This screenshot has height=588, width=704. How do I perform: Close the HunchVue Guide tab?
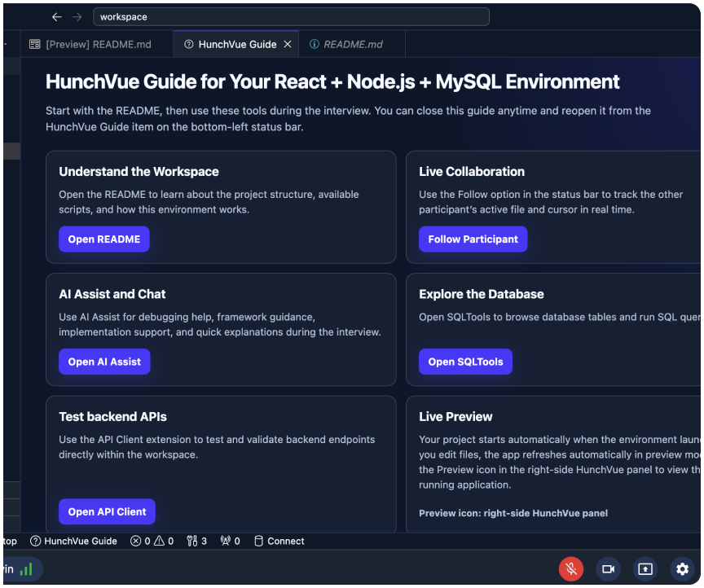click(288, 45)
